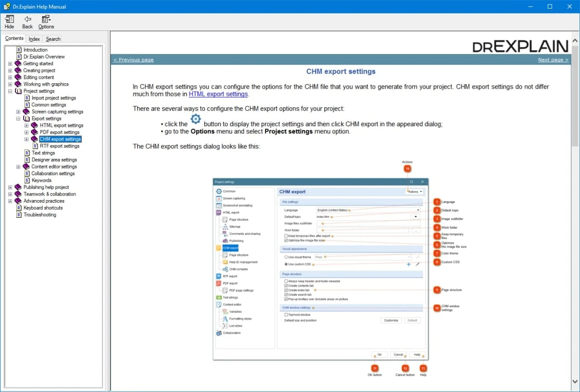This screenshot has height=392, width=580.
Task: Expand the HTML export settings node
Action: click(x=26, y=125)
